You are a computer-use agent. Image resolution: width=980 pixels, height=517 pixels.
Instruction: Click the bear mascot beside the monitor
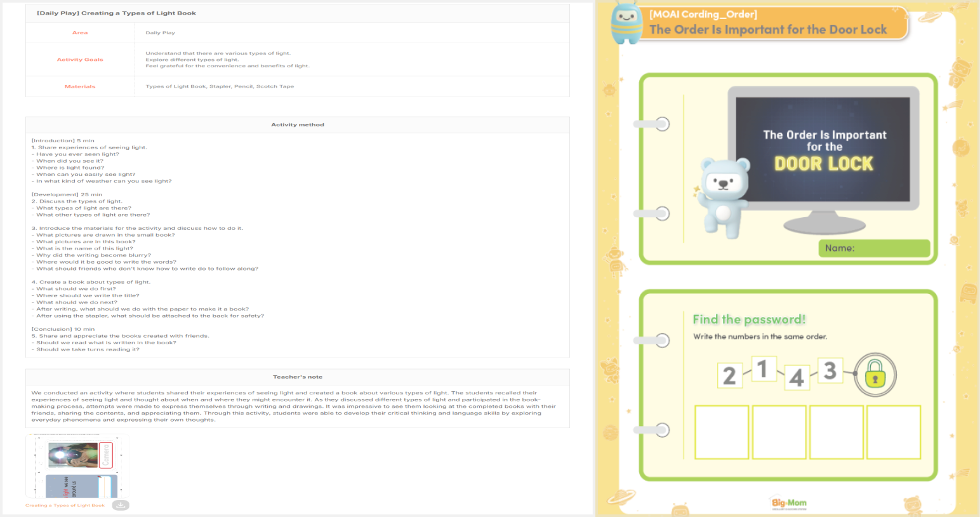[x=722, y=197]
